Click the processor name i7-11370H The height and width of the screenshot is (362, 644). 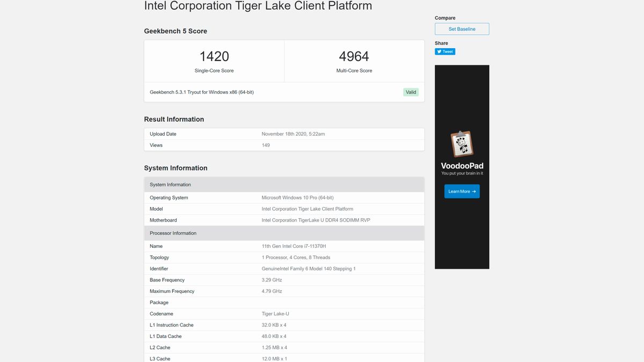(294, 246)
